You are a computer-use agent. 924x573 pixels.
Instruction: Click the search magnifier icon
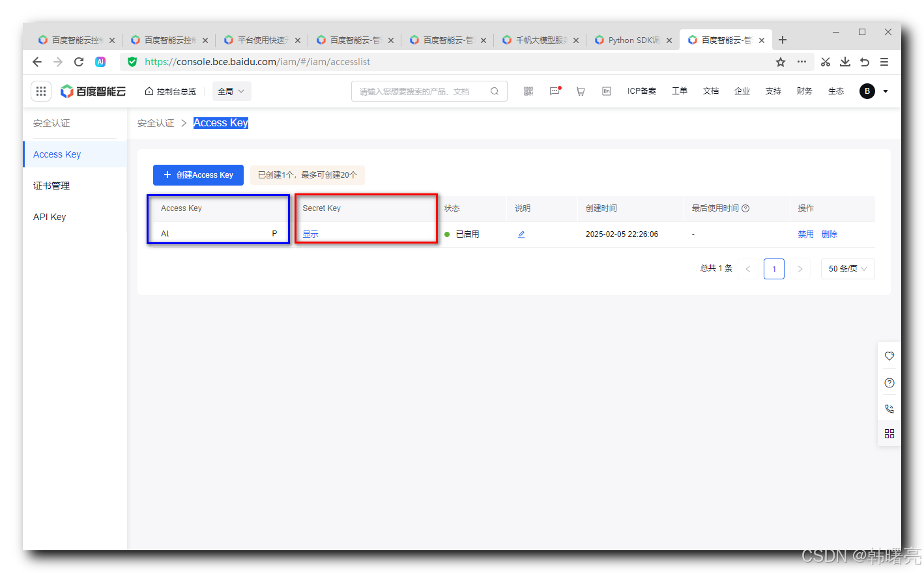click(x=495, y=91)
